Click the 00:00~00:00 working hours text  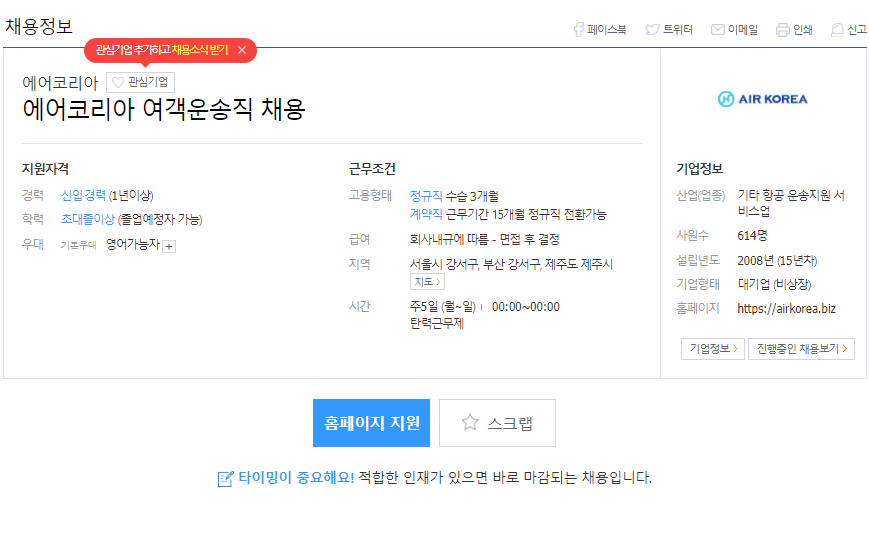point(525,307)
